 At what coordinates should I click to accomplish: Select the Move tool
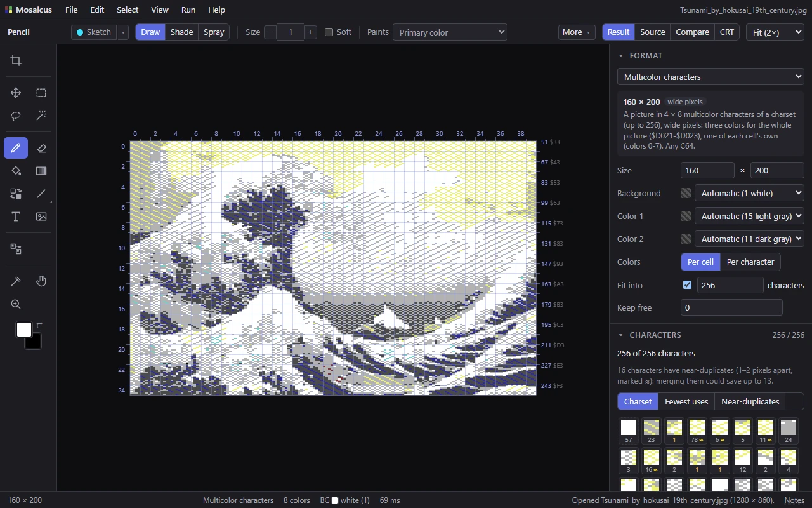tap(16, 93)
